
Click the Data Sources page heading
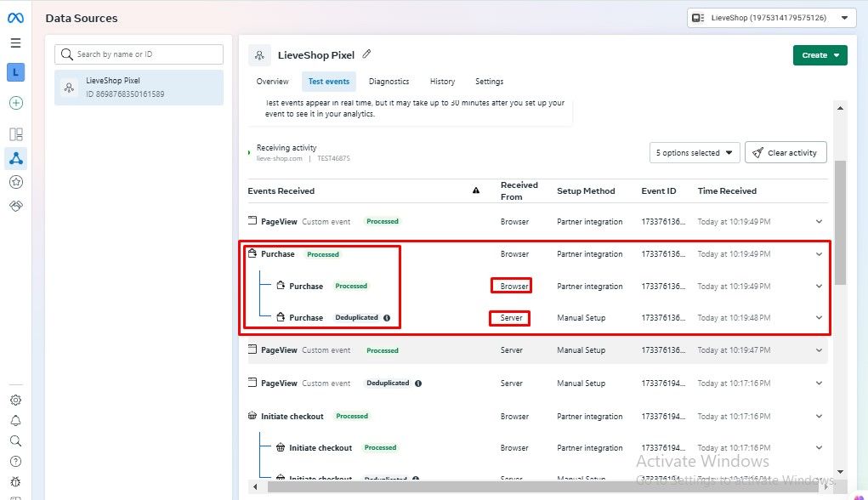click(x=82, y=18)
